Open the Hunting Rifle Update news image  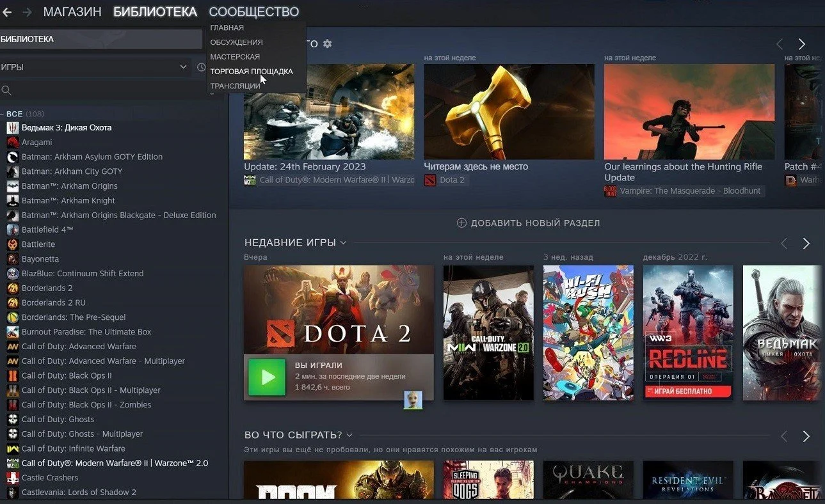point(689,112)
